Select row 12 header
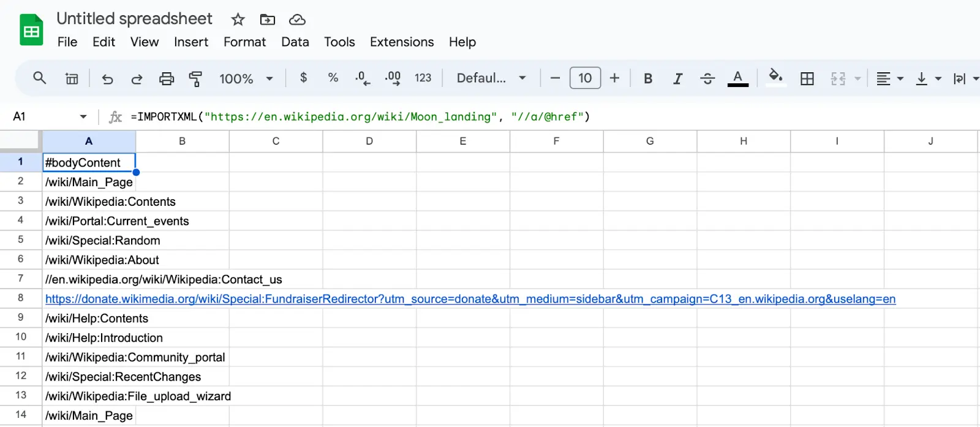The image size is (980, 427). pos(21,376)
